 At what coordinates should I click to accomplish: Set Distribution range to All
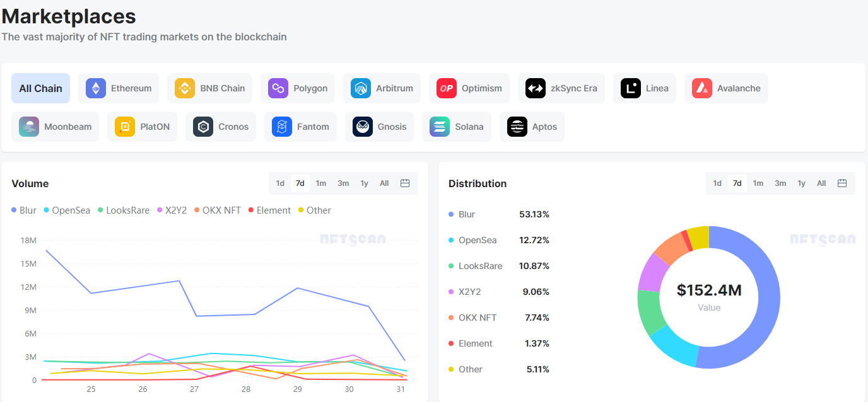point(821,183)
